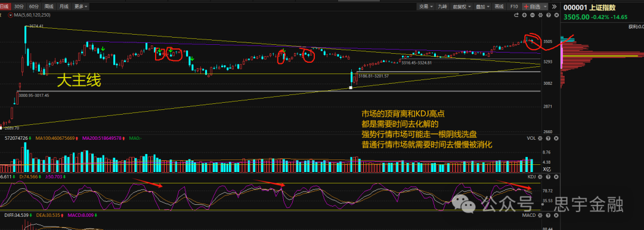This screenshot has width=644, height=230.
Task: Zoom in the chart with plus icon
Action: pyautogui.click(x=525, y=15)
